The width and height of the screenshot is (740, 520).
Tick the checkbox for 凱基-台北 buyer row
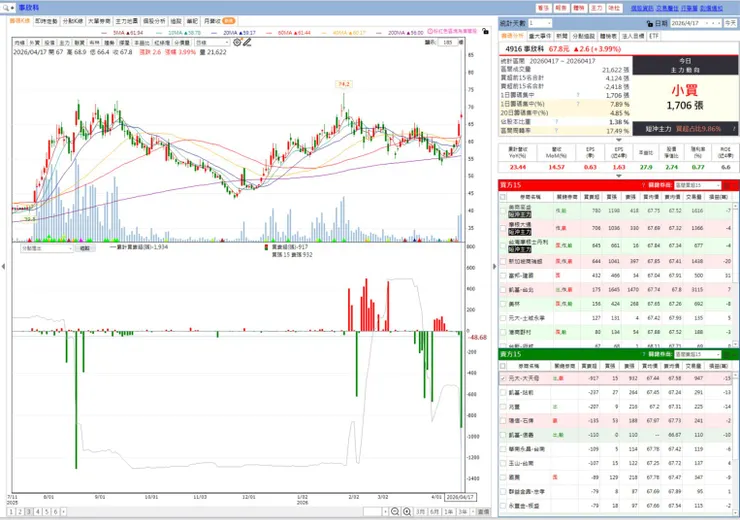(x=503, y=290)
